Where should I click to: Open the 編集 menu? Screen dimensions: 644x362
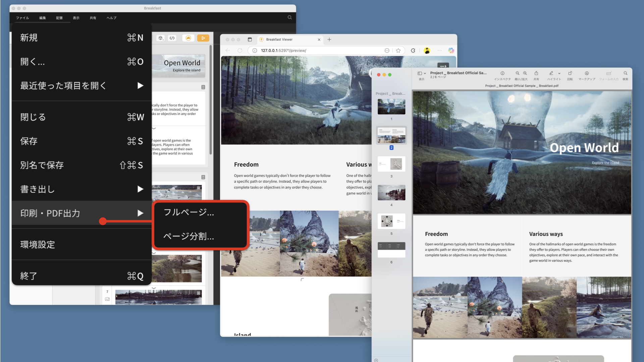(x=43, y=18)
